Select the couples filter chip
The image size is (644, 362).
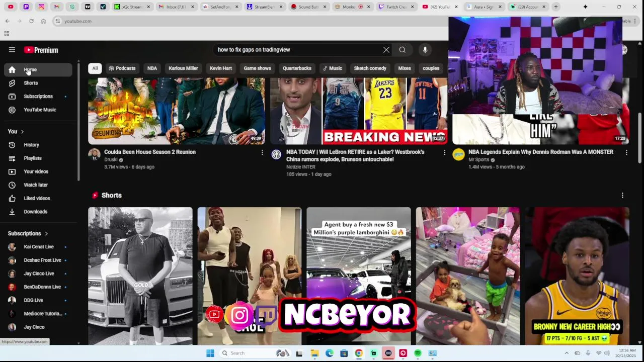point(431,68)
